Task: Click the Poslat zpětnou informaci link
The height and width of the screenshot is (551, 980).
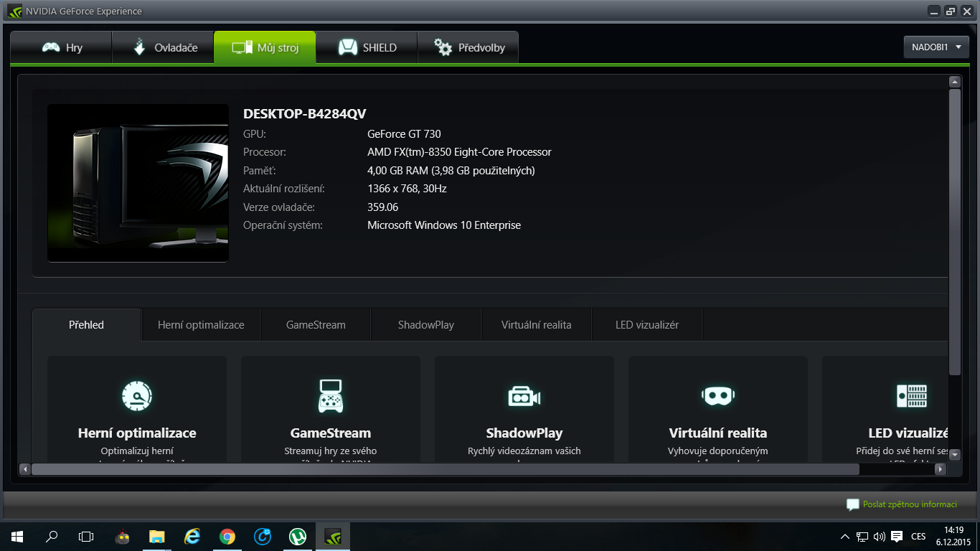Action: pos(909,504)
